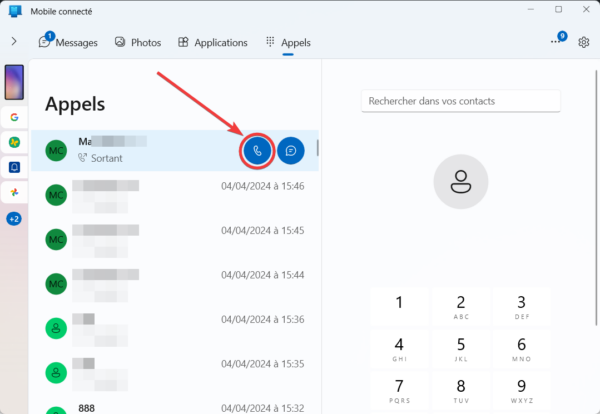Click the Appels dial pad icon

[x=270, y=42]
